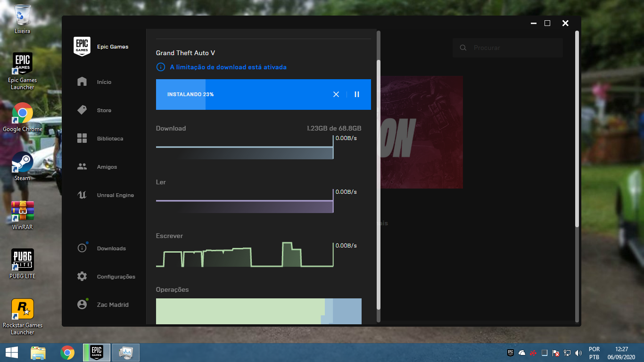Click the Escrever write speed graph
644x362 pixels.
click(x=245, y=255)
